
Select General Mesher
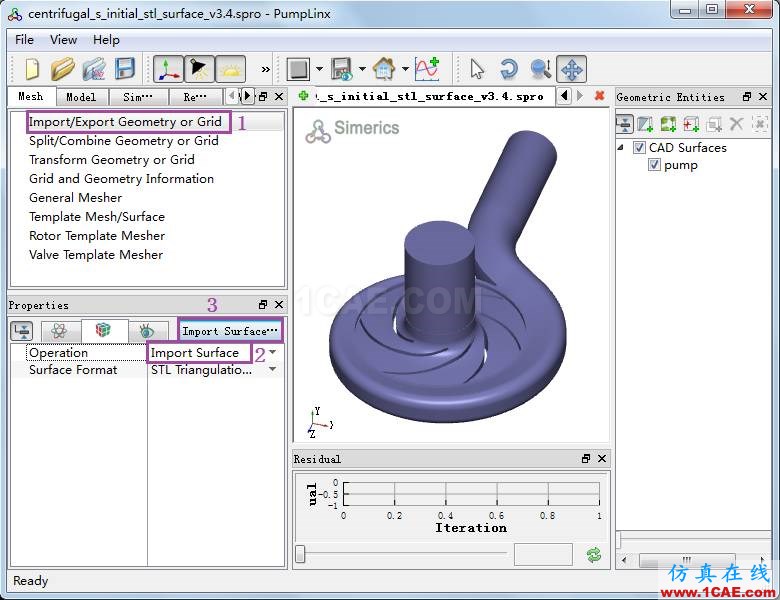tap(76, 198)
